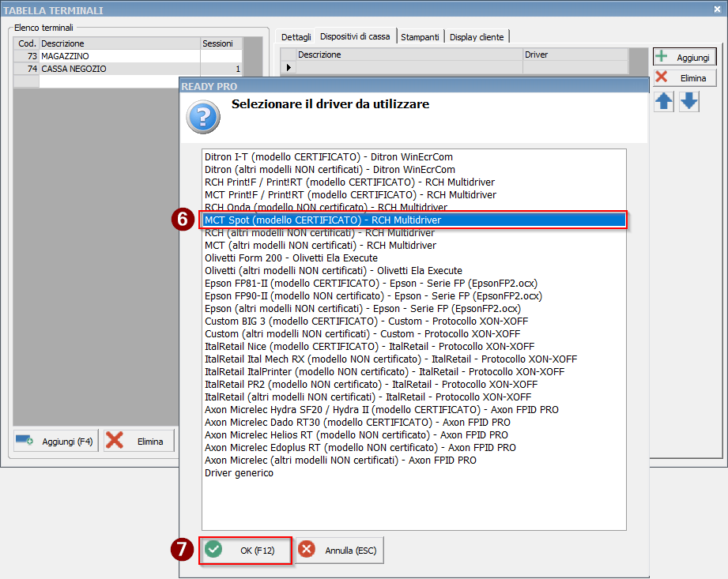Open the Display cliente tab
The image size is (728, 579).
click(x=477, y=37)
